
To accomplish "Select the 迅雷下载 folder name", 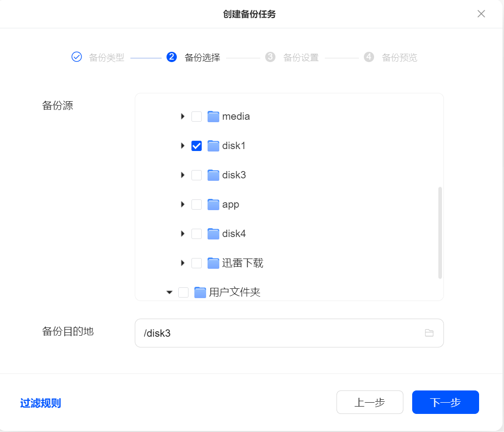I will [243, 263].
